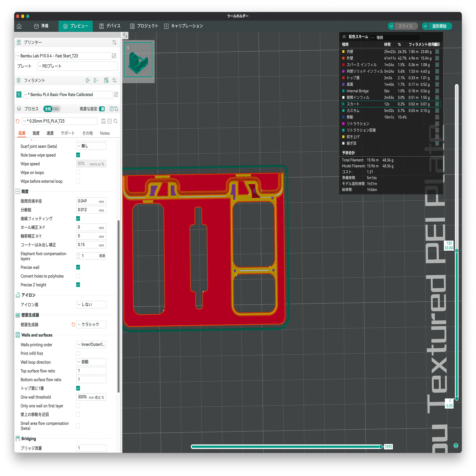This screenshot has height=476, width=476.
Task: Hide the 外壁 row in the legend
Action: 437,58
